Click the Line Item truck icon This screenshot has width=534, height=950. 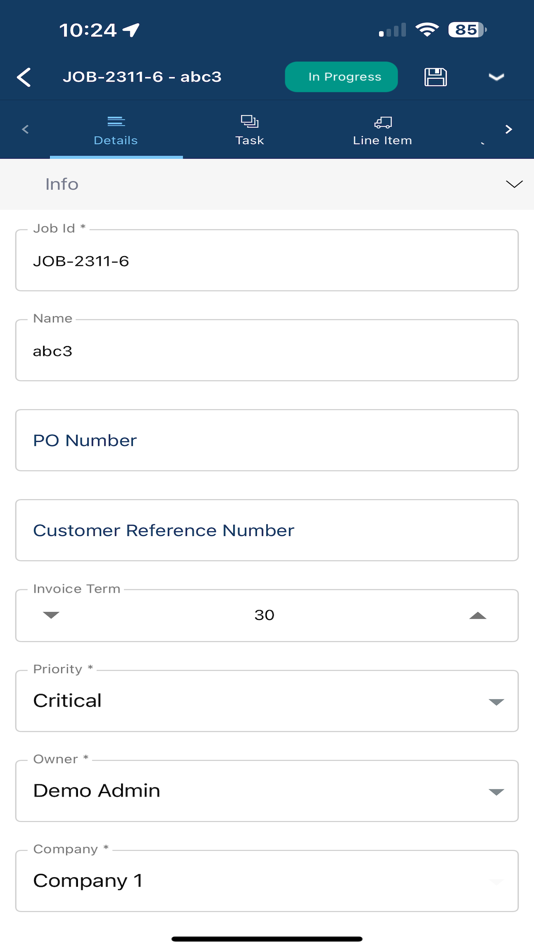point(382,122)
